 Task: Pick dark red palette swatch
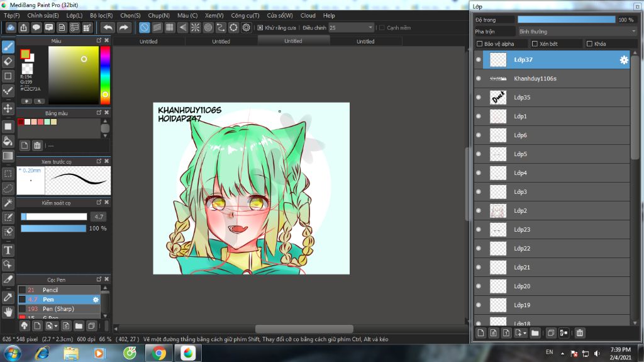(x=21, y=122)
